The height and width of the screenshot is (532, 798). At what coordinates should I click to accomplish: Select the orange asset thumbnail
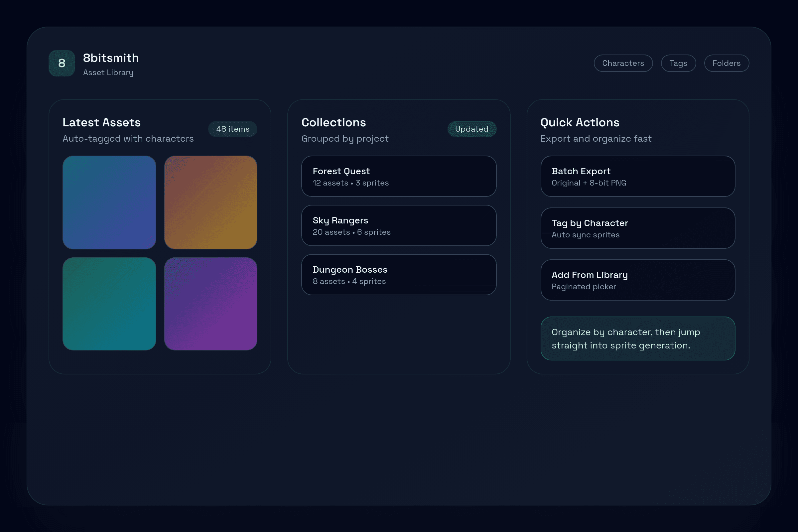(211, 202)
